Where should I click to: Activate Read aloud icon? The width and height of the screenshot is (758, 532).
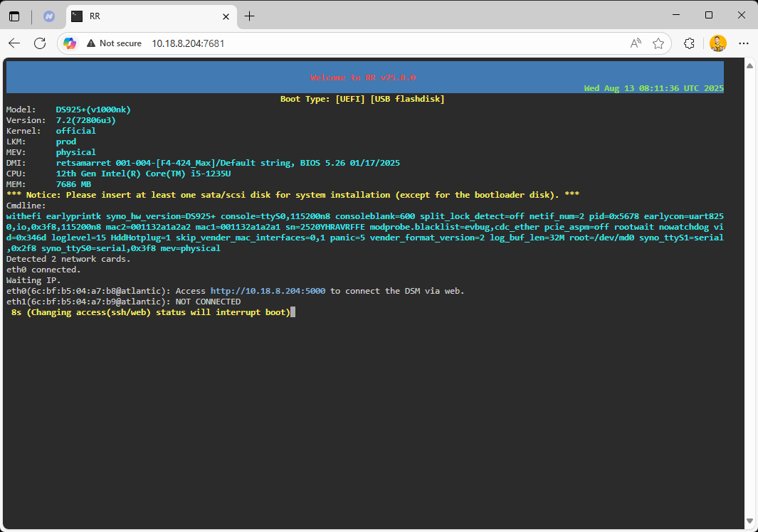[x=636, y=43]
